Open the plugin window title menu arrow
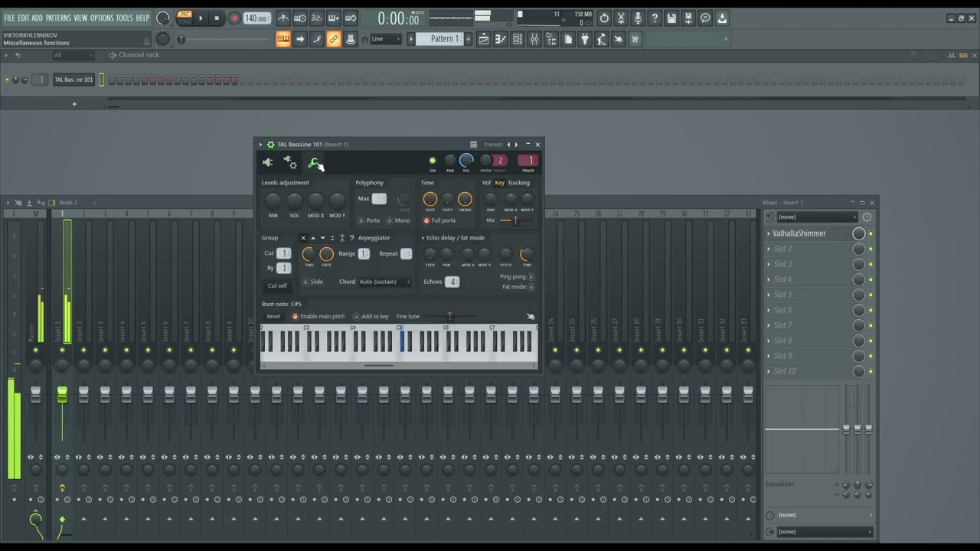 pyautogui.click(x=260, y=144)
